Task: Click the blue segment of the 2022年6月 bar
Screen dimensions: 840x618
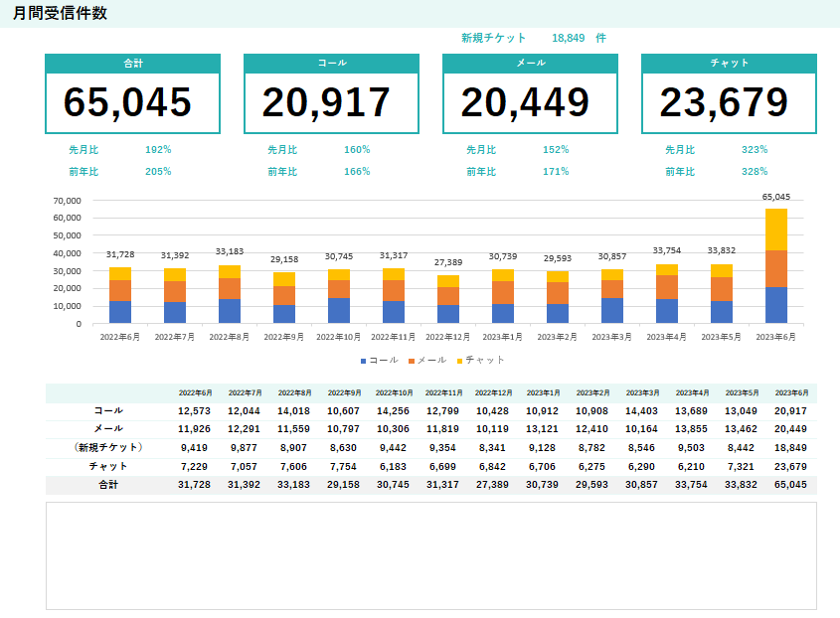Action: click(120, 312)
